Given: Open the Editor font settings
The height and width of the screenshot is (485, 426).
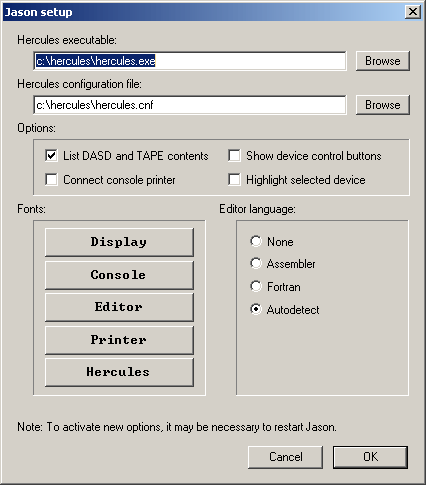Looking at the screenshot, I should 119,307.
